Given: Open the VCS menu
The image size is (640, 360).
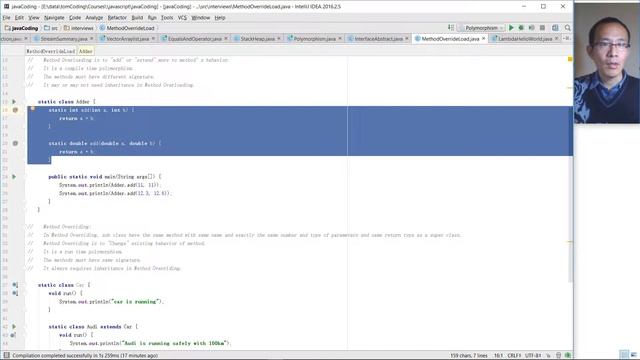Looking at the screenshot, I should [x=182, y=18].
